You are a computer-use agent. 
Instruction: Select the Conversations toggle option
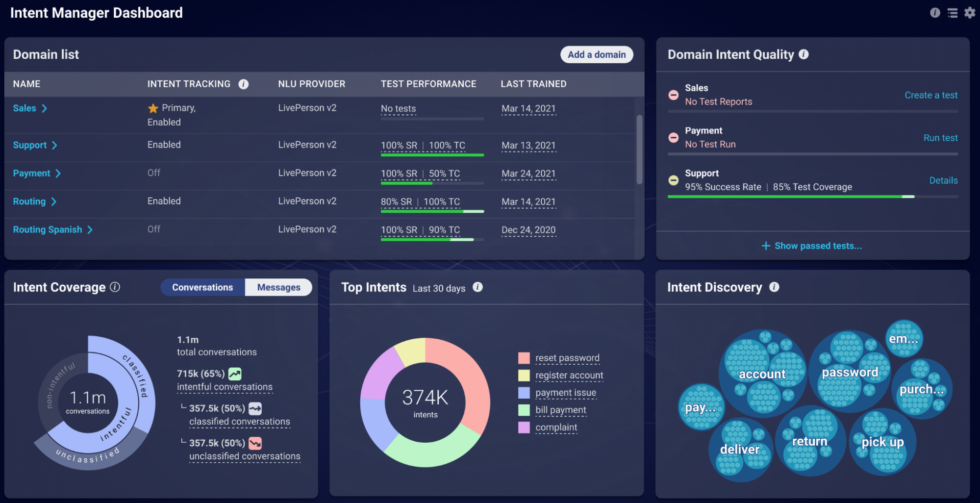(x=202, y=287)
